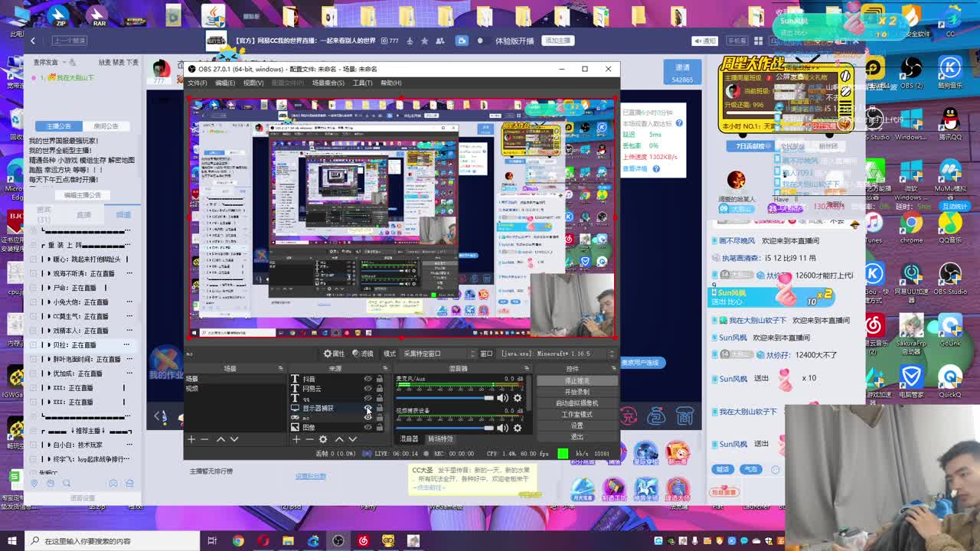Switch to 房间公告 tab in CC window

pos(106,126)
